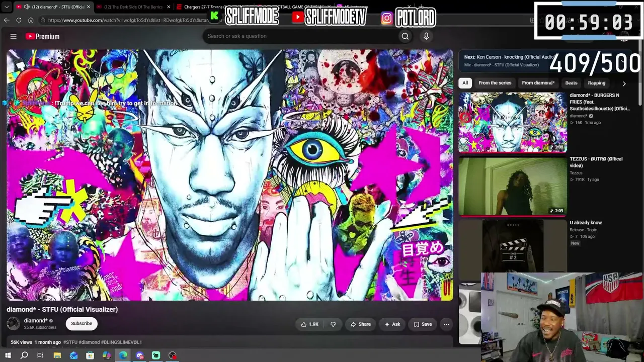This screenshot has width=644, height=362.
Task: Click the 56K views 1 month ago text
Action: coord(36,342)
